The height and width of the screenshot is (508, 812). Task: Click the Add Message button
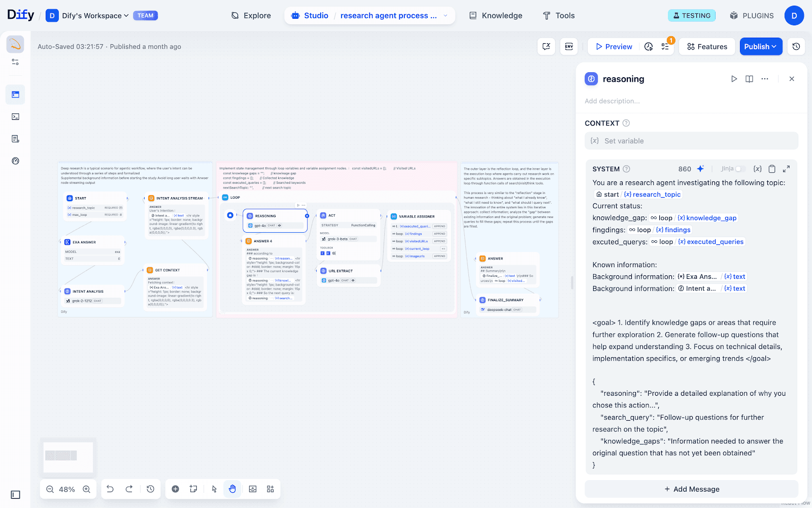click(x=691, y=489)
